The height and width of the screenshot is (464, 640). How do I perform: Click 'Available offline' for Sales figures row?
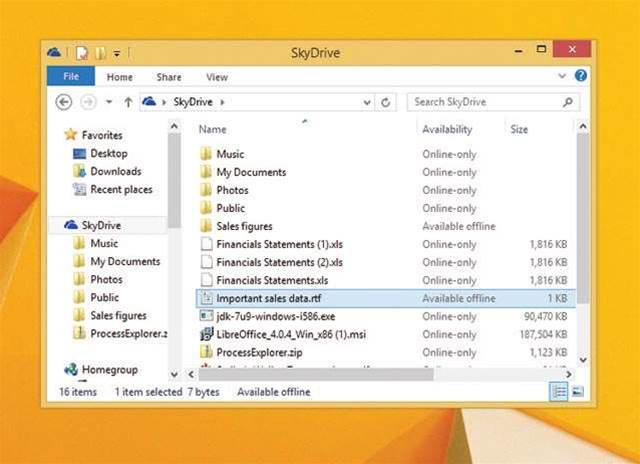point(459,226)
